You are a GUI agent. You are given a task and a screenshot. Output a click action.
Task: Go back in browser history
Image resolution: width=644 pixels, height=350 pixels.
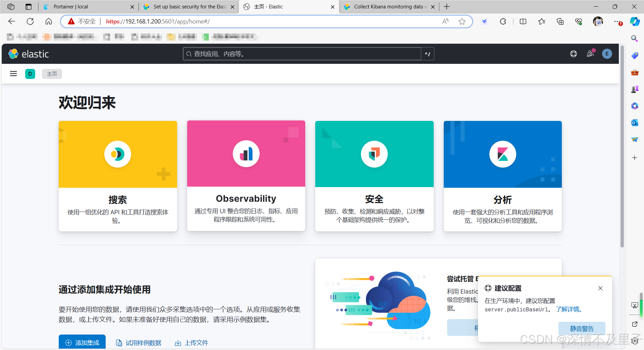pyautogui.click(x=12, y=21)
